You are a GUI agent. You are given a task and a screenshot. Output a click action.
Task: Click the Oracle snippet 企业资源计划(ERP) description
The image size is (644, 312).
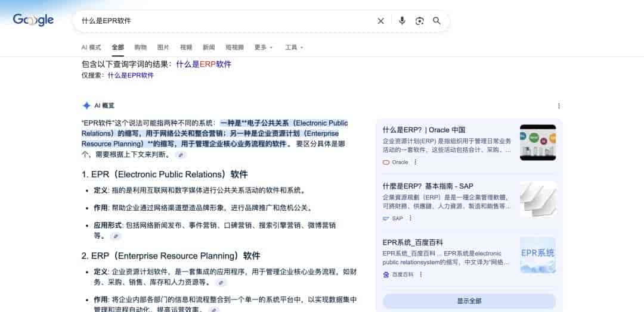point(447,145)
